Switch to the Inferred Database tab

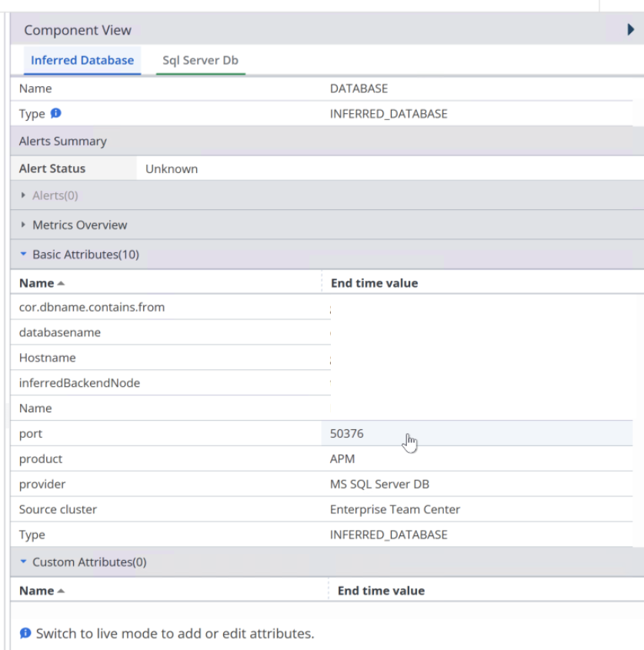pos(82,60)
